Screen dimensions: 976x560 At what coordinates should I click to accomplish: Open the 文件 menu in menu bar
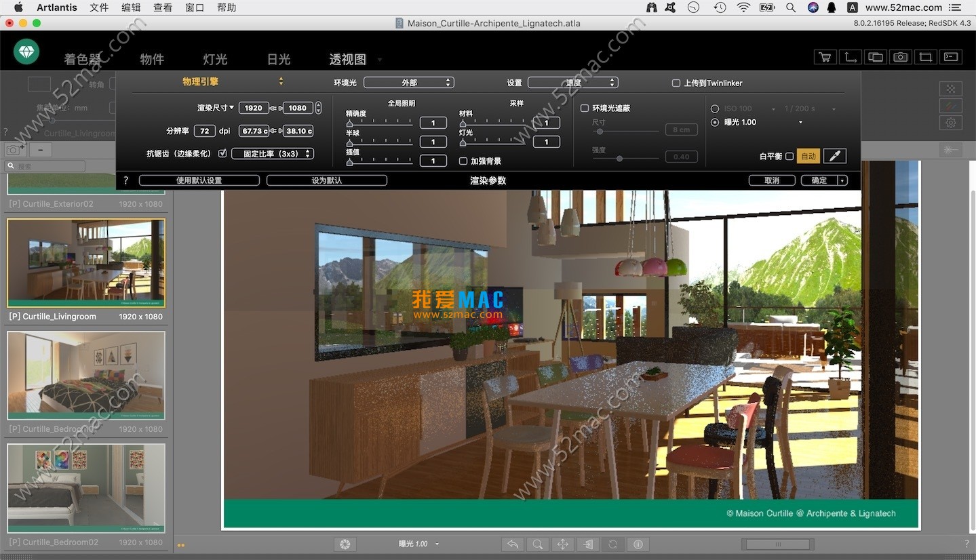coord(99,7)
